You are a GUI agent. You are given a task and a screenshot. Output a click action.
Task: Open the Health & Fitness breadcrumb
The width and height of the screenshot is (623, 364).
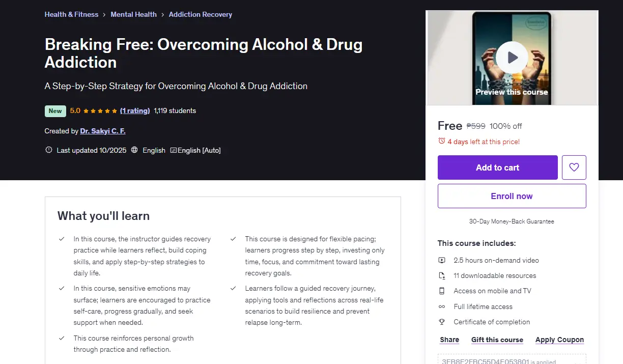71,14
